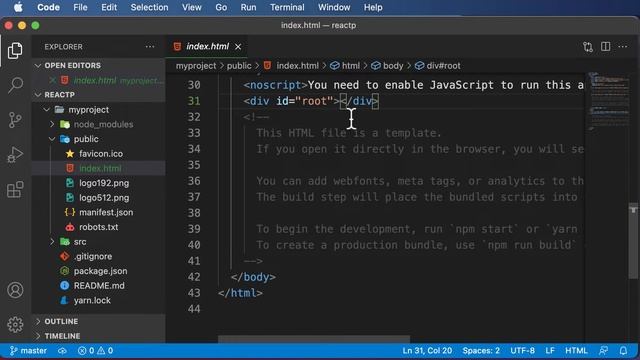
Task: Split the editor to the right
Action: pos(606,47)
